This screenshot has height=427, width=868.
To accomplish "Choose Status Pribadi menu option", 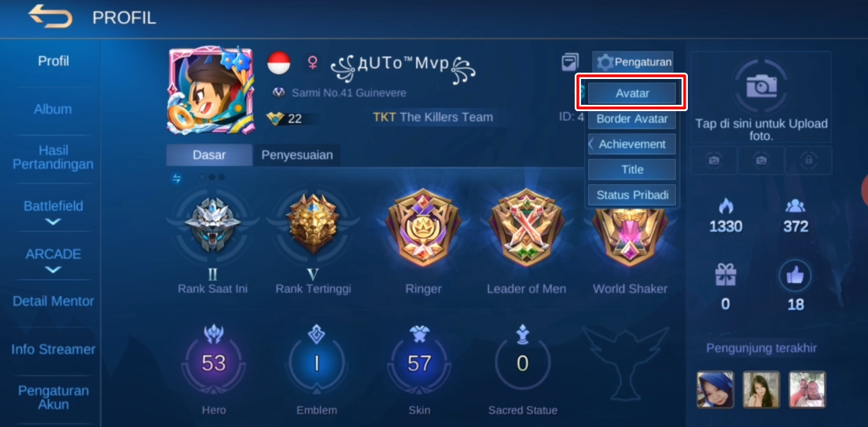I will click(x=632, y=195).
